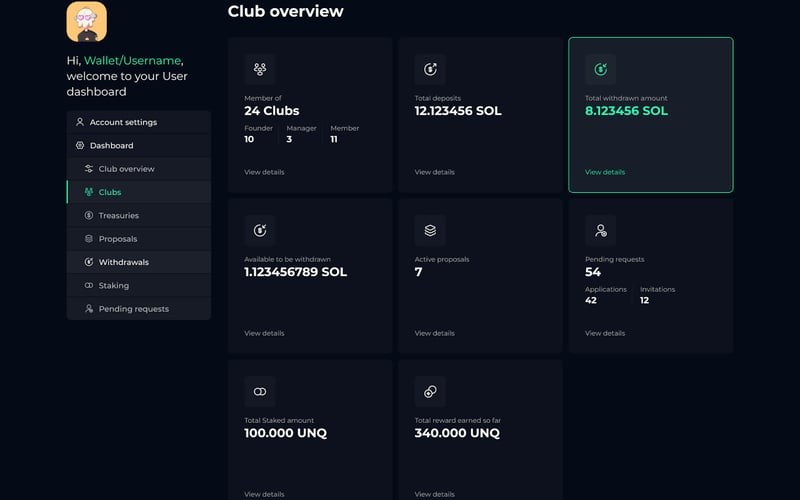Click the Total reward earned icon
Screen dimensions: 800x500
tap(430, 391)
